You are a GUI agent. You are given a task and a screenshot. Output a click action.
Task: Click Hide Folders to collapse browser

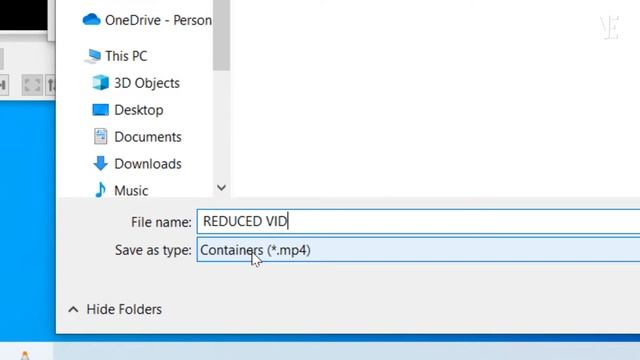[124, 309]
